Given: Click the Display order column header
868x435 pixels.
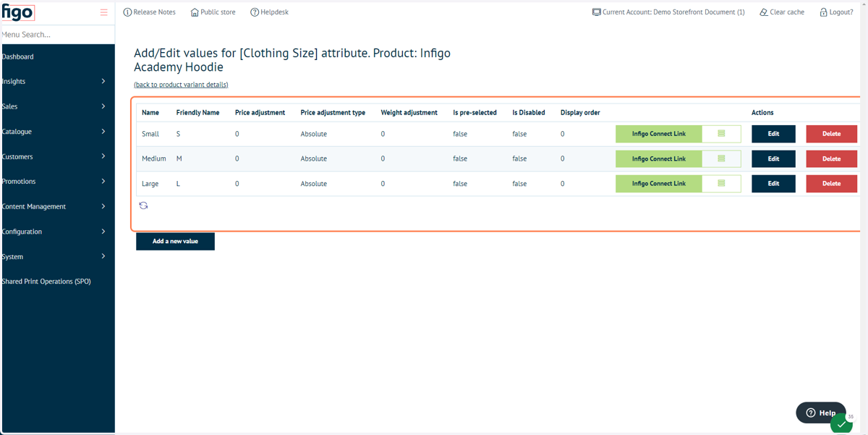Looking at the screenshot, I should pos(580,113).
